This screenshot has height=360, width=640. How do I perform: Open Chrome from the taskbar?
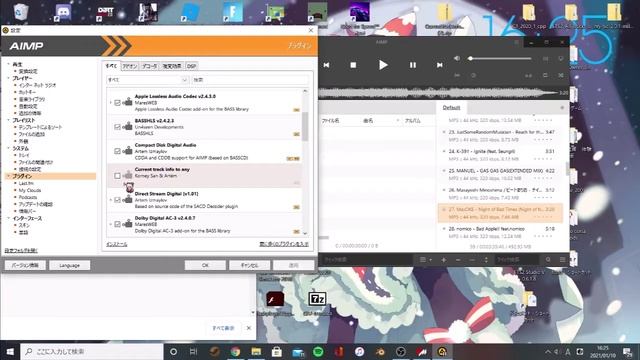point(235,351)
